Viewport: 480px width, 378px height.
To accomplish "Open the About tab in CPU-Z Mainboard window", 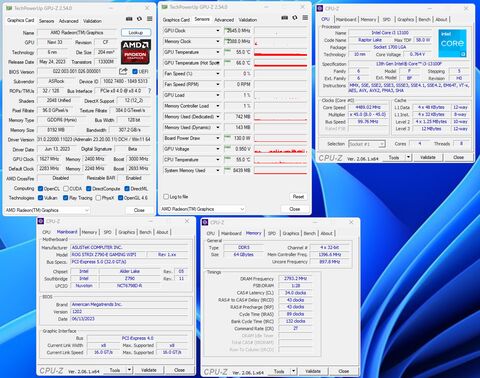I will click(162, 232).
